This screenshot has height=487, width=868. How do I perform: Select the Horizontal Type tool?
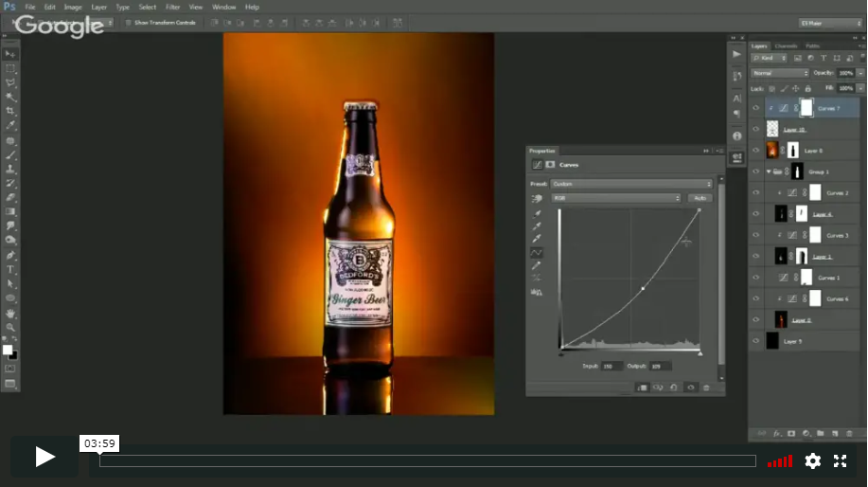tap(10, 269)
